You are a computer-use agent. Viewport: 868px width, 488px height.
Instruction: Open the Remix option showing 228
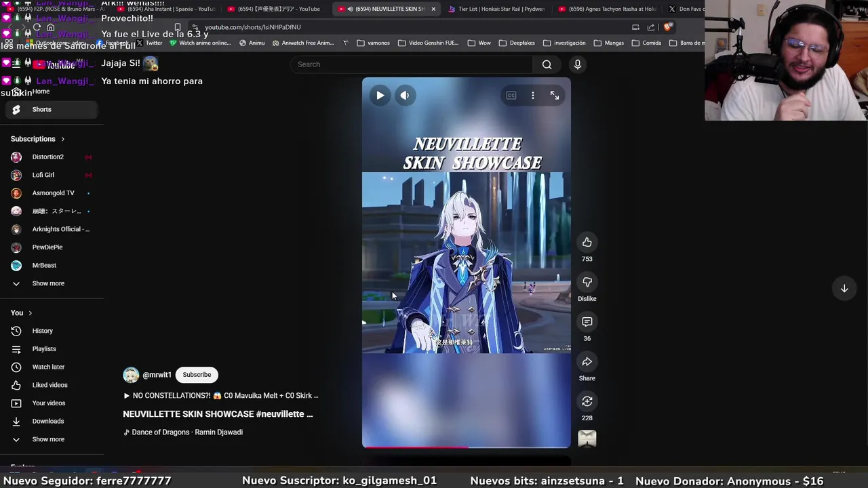(587, 401)
